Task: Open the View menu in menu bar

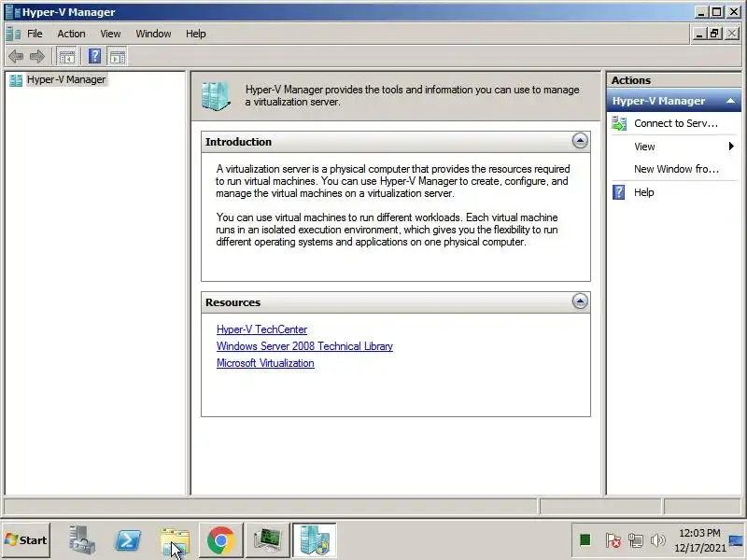Action: pos(110,34)
